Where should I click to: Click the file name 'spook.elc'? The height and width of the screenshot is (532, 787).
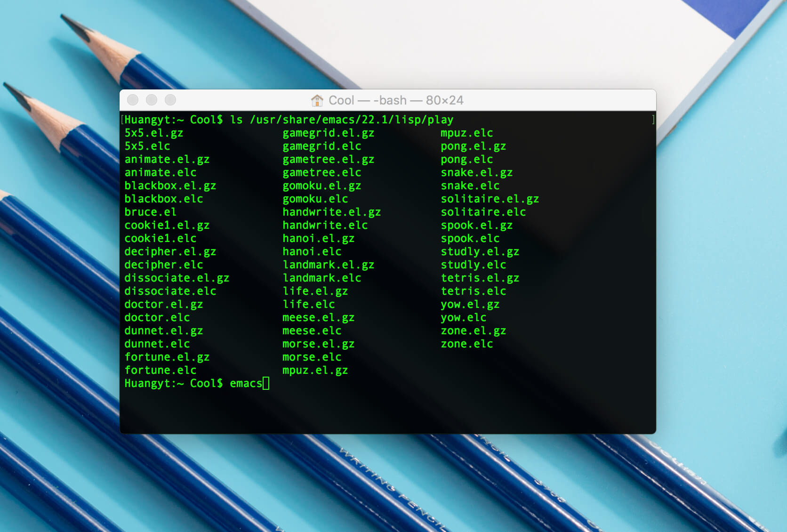coord(470,238)
